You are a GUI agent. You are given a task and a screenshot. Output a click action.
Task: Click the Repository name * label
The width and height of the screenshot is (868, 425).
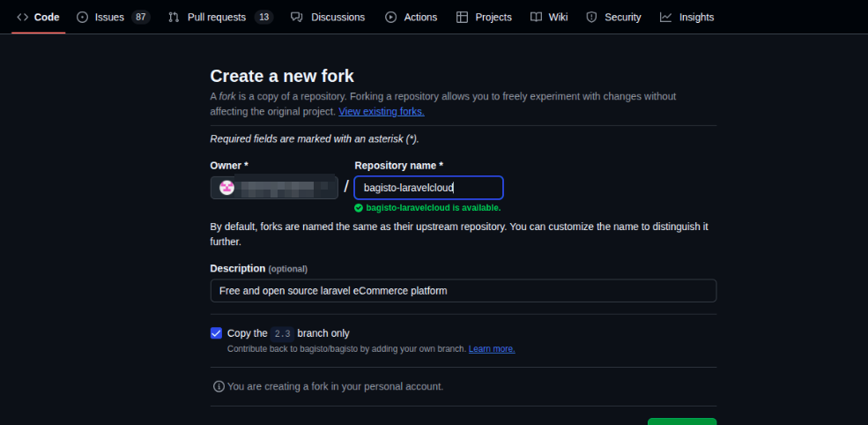pyautogui.click(x=398, y=165)
